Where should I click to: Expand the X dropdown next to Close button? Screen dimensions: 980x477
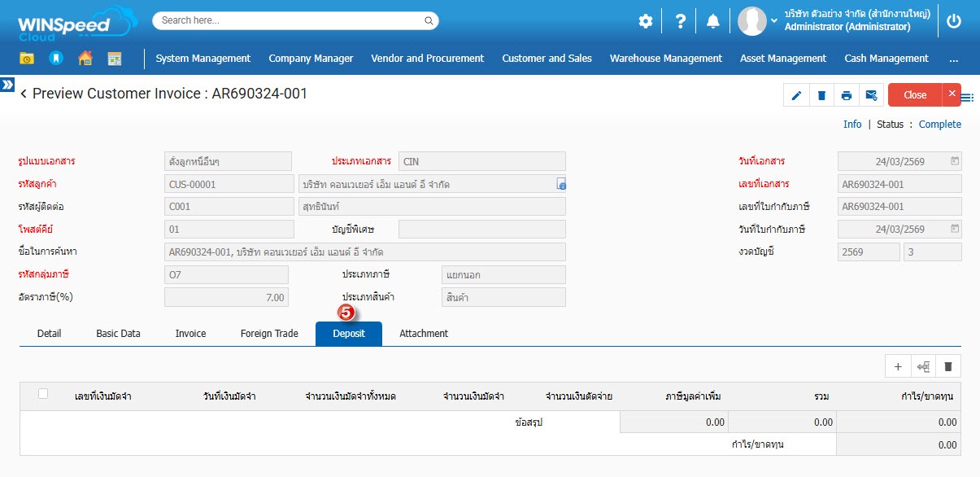coord(952,94)
